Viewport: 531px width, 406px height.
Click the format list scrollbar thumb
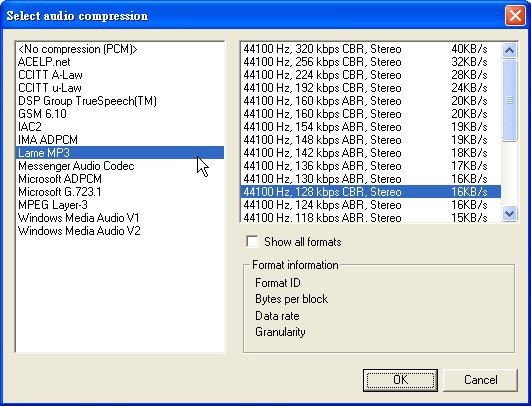pyautogui.click(x=509, y=100)
